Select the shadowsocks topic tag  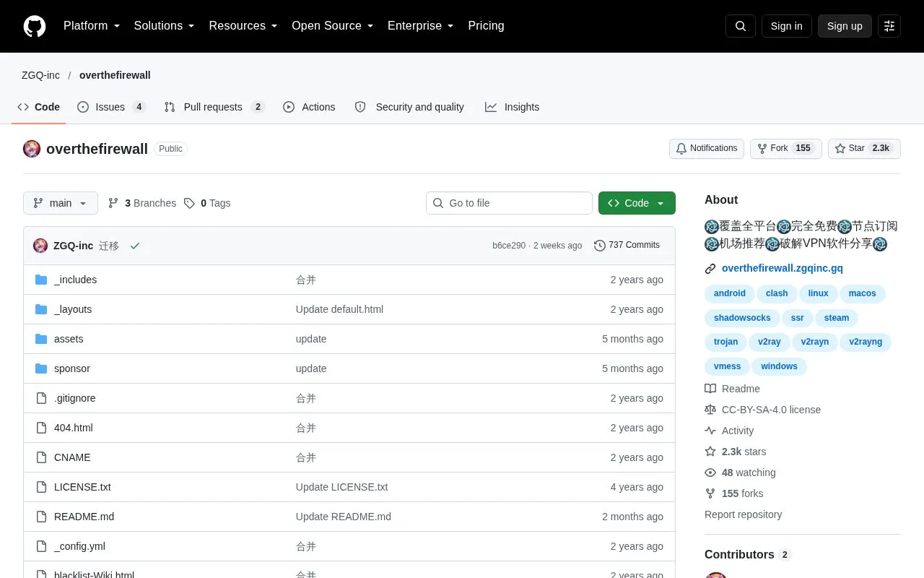(x=742, y=318)
